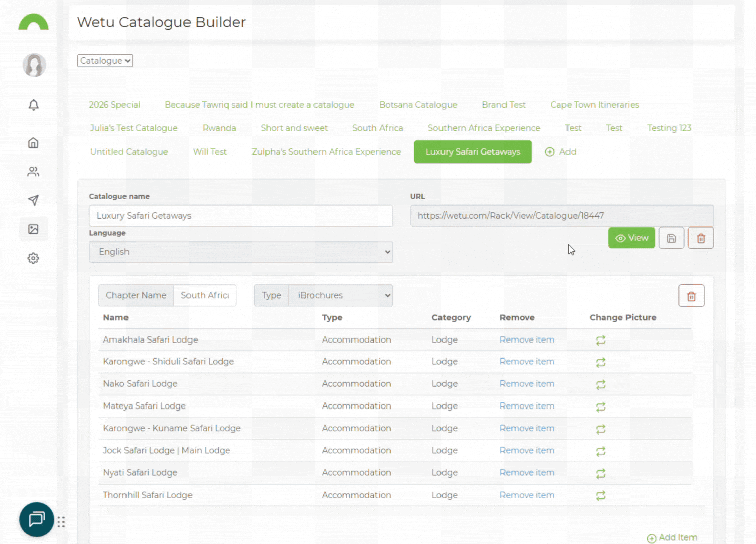The height and width of the screenshot is (544, 756).
Task: Swap picture for Nyati Safari Lodge
Action: (600, 473)
